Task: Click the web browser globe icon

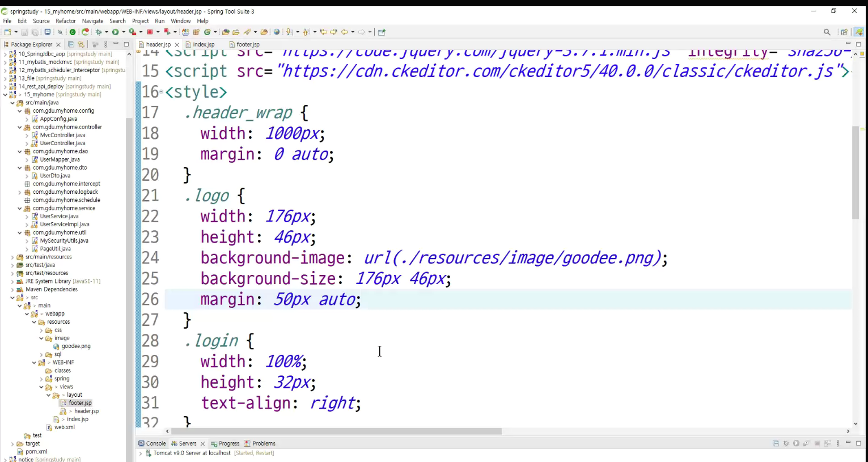Action: [x=277, y=32]
